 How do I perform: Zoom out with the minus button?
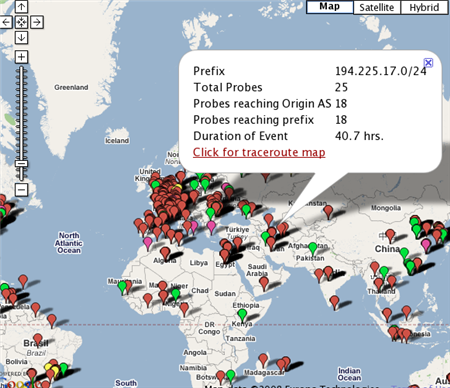point(21,190)
